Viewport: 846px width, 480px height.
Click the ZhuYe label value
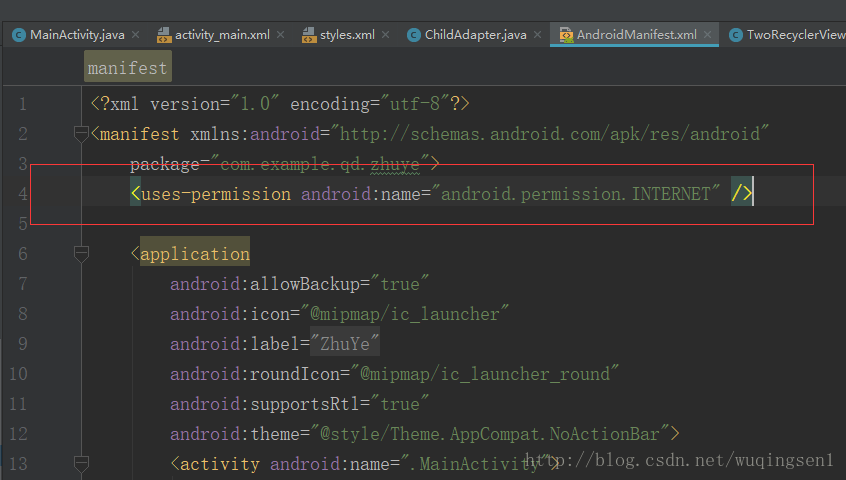coord(345,344)
